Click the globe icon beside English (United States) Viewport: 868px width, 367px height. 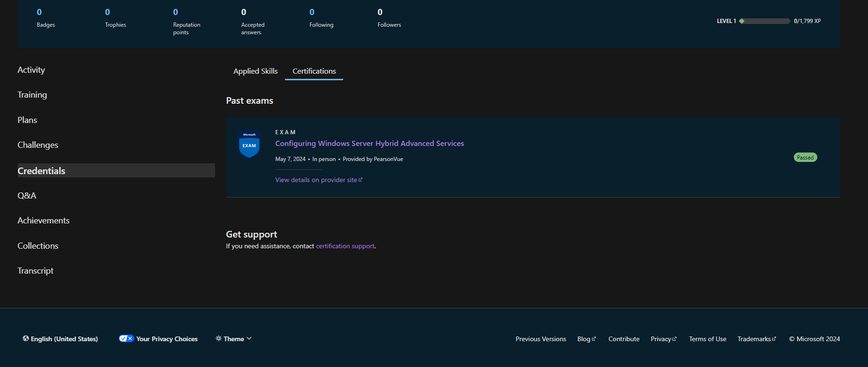click(x=26, y=338)
